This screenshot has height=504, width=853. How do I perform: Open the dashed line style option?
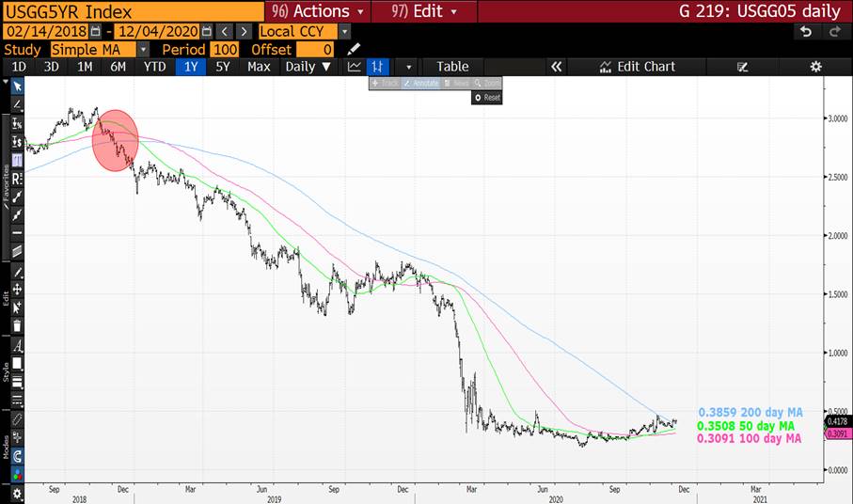click(17, 401)
